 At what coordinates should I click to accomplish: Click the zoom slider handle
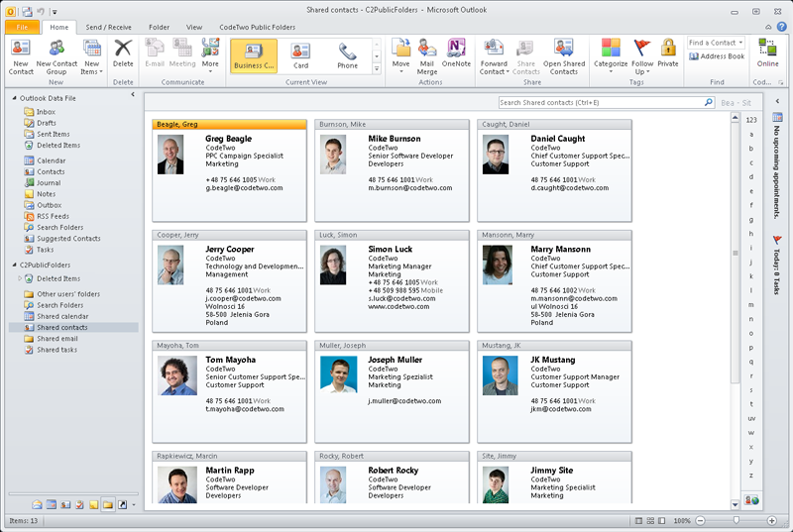736,520
